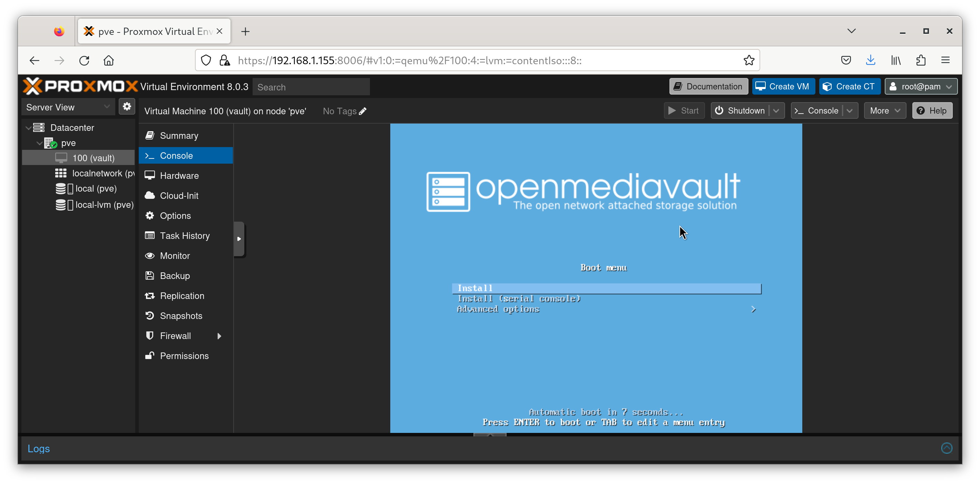Viewport: 980px width, 484px height.
Task: Open tracking protection shield icon
Action: click(x=206, y=60)
